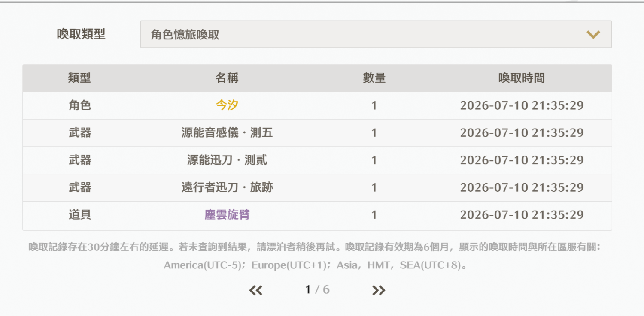The width and height of the screenshot is (644, 316).
Task: Click the timestamp in the 塵雲旋臂 row
Action: pos(522,215)
